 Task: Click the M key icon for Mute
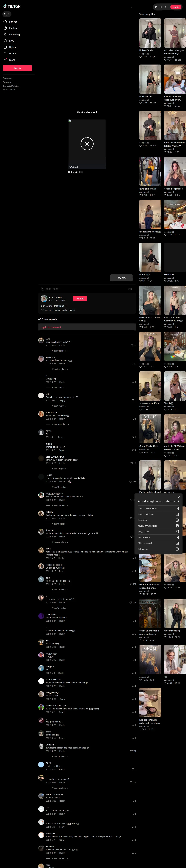(x=177, y=526)
